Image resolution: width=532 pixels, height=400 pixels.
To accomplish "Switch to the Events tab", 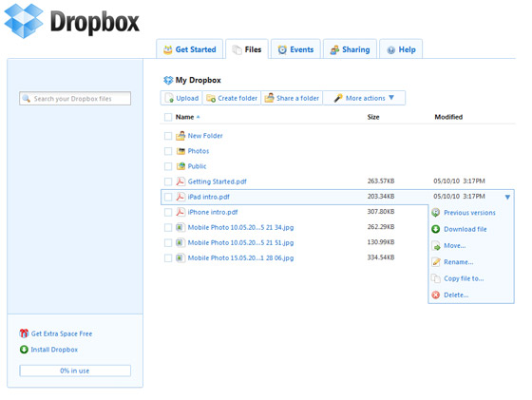I will 295,49.
